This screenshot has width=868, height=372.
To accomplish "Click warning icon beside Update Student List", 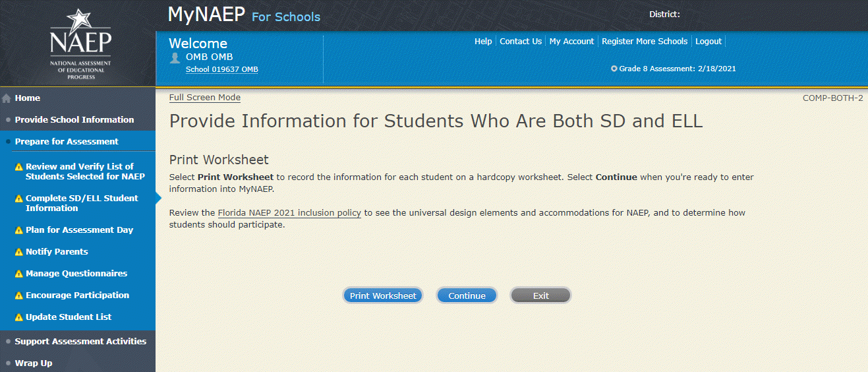I will coord(19,317).
